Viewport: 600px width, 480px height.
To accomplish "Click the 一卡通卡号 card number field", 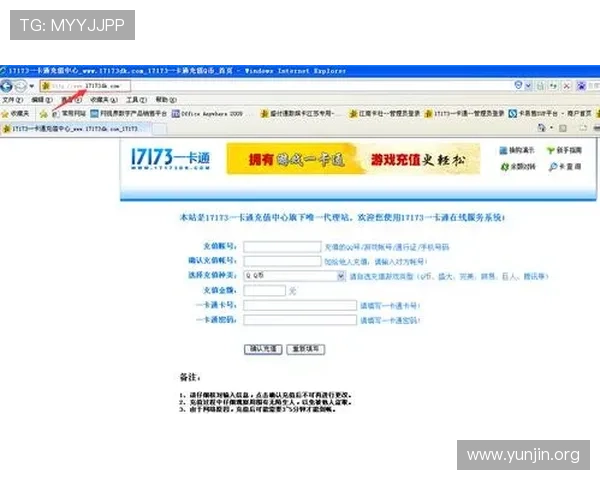I will (x=300, y=305).
